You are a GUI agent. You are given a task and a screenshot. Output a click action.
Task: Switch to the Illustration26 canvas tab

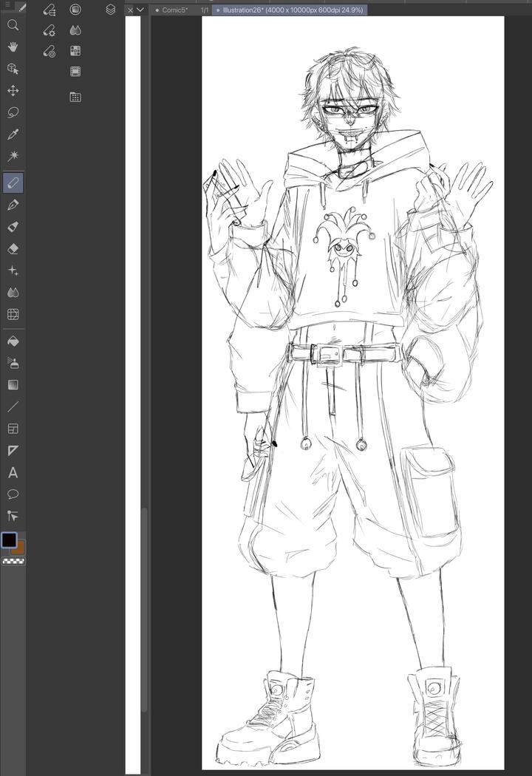[290, 10]
